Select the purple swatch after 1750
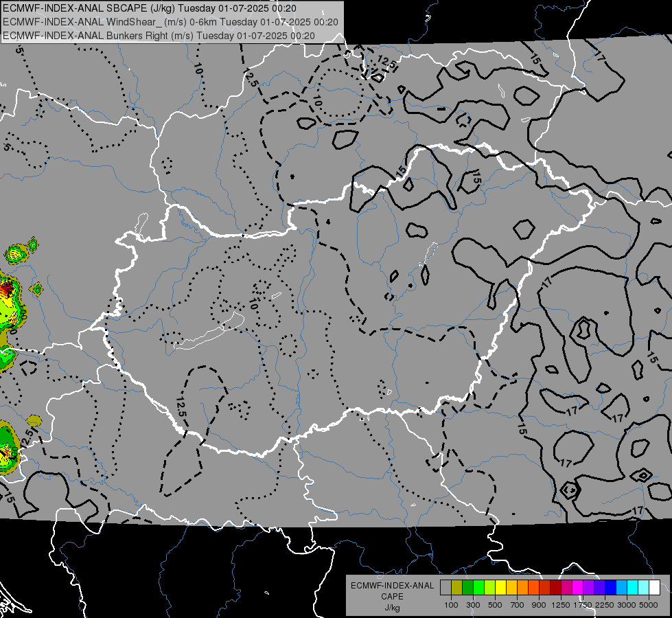Viewport: 672px width, 618px height. click(x=588, y=588)
